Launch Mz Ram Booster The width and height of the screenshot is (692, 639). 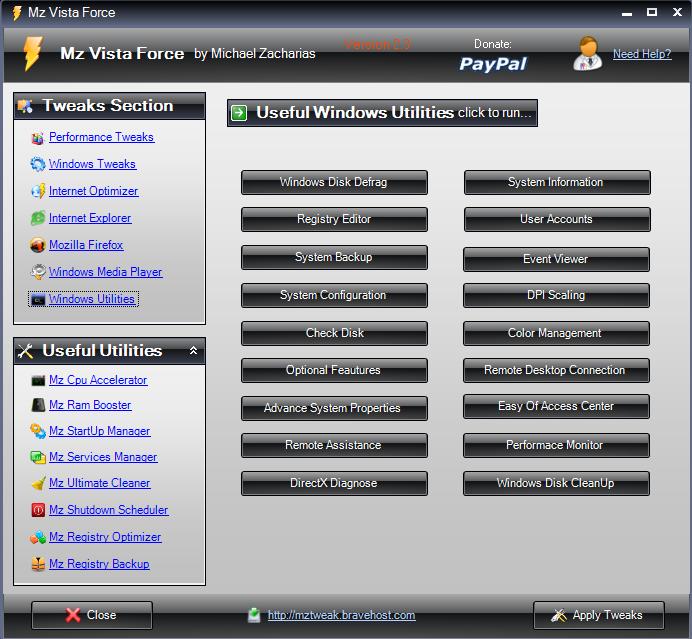pos(90,405)
